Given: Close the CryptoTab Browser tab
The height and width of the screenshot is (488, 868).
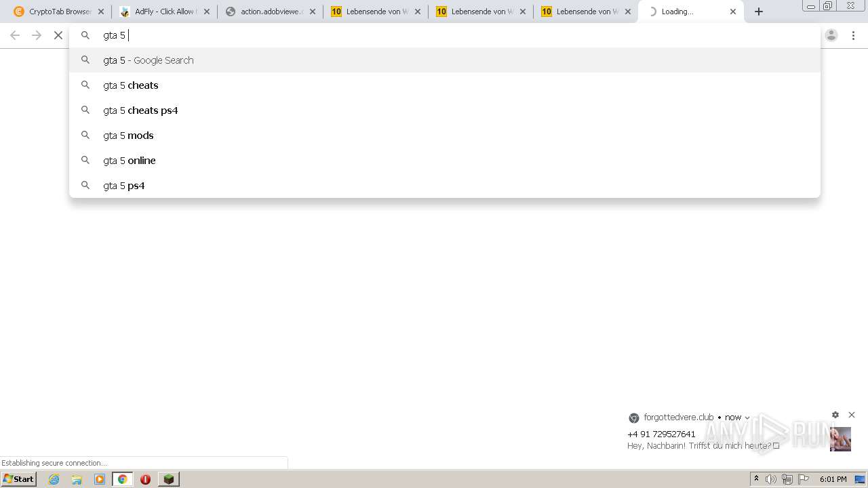Looking at the screenshot, I should tap(101, 12).
